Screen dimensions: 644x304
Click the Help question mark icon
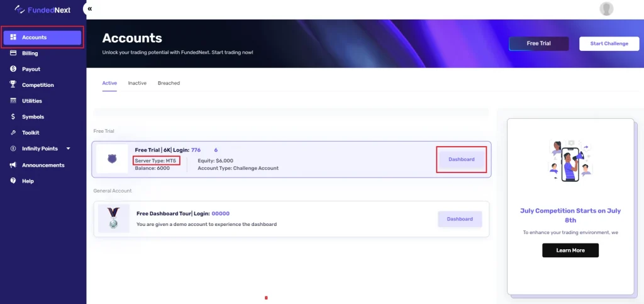[13, 181]
